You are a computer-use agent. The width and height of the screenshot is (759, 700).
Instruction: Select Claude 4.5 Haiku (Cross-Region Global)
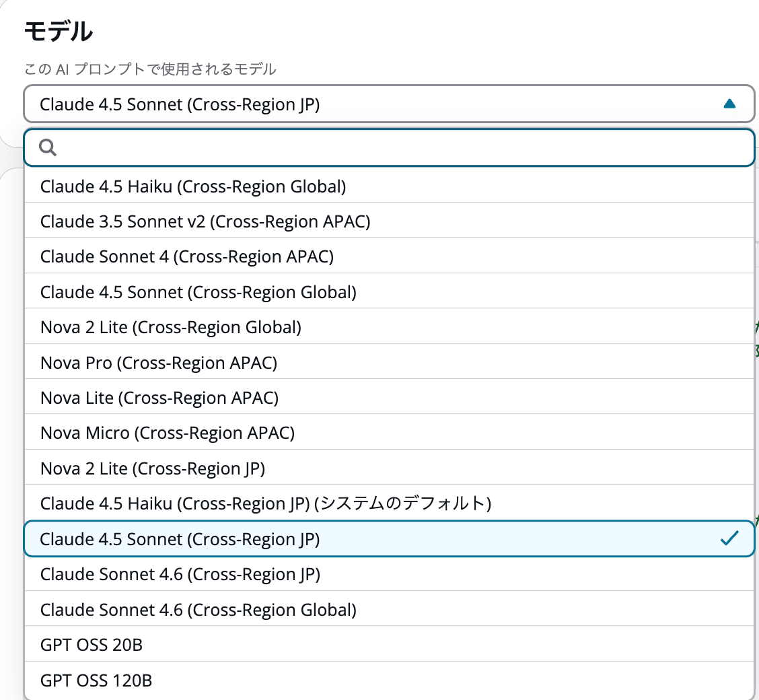click(389, 186)
